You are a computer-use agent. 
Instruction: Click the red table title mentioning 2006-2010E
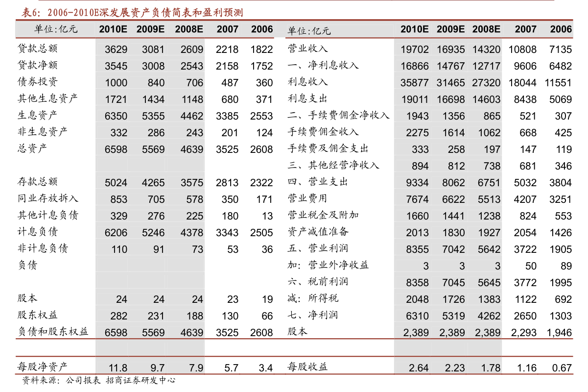pos(132,12)
